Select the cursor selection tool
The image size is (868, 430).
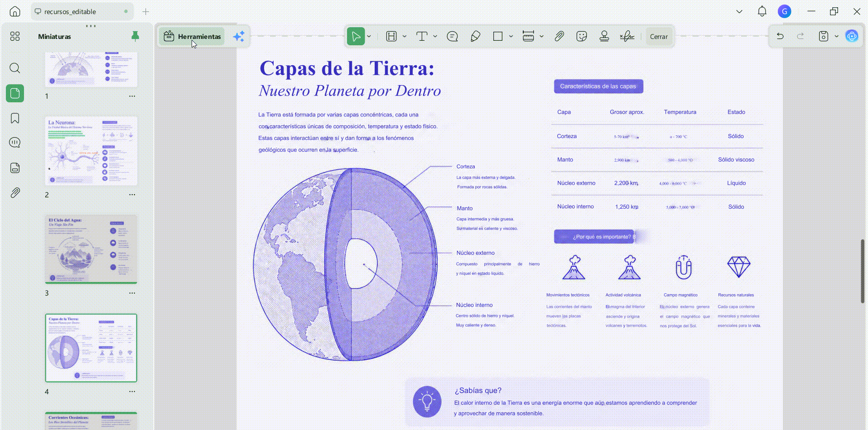coord(356,36)
